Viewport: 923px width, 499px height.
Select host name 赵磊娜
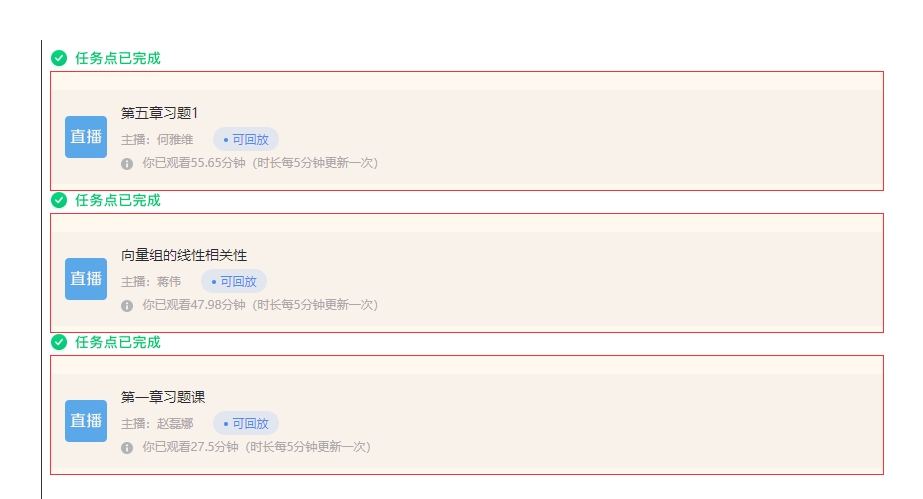tap(175, 424)
